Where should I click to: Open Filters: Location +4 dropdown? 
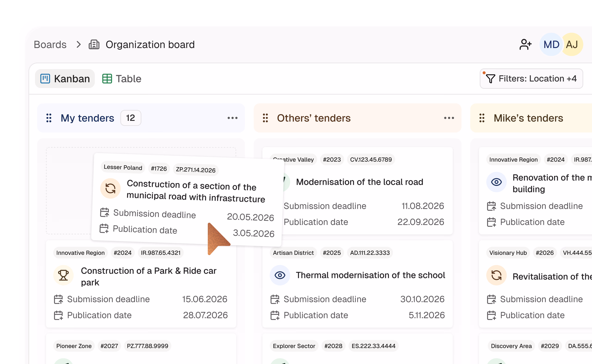pyautogui.click(x=531, y=79)
